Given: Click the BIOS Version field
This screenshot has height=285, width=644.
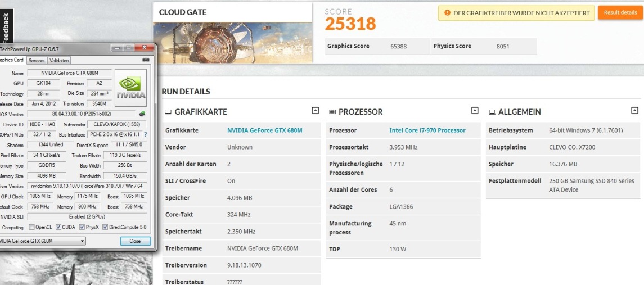Looking at the screenshot, I should pos(82,114).
